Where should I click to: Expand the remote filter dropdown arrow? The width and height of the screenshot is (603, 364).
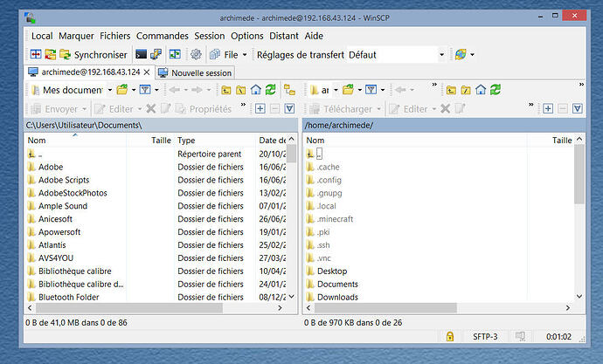pyautogui.click(x=383, y=90)
